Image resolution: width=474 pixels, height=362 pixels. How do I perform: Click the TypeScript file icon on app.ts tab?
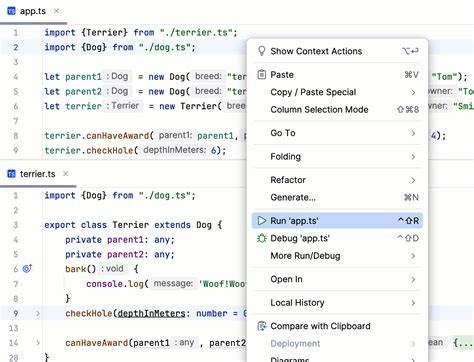click(11, 11)
